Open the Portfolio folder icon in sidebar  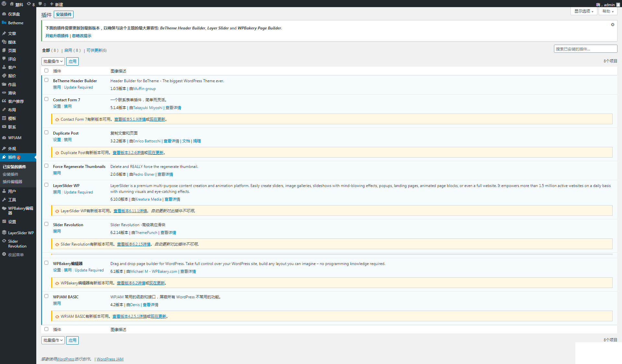(4, 84)
